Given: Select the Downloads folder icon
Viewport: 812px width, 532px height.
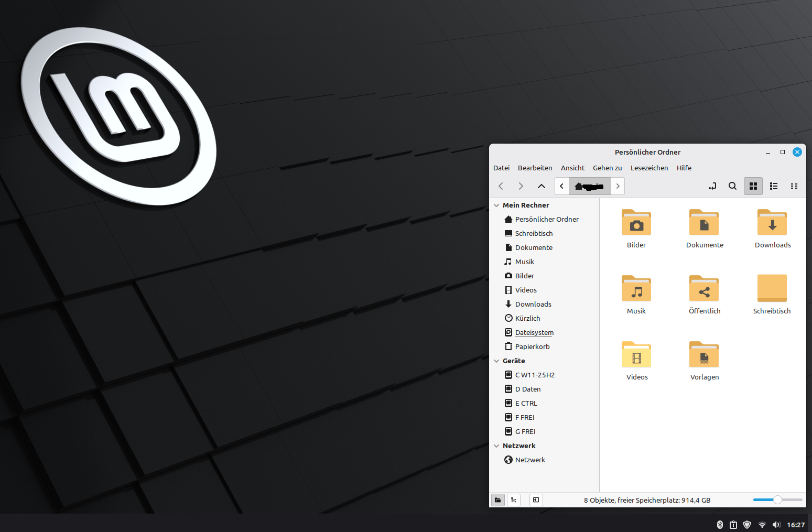Looking at the screenshot, I should tap(772, 223).
